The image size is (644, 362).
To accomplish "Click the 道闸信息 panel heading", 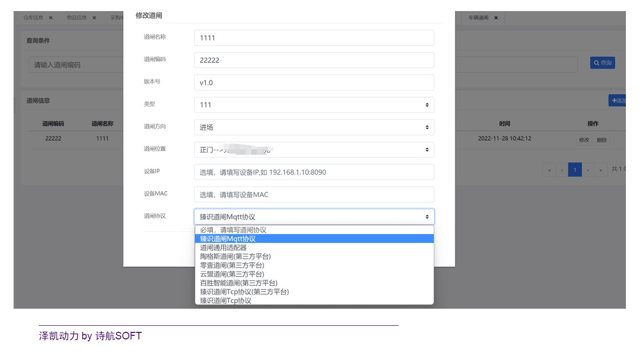I will 38,101.
